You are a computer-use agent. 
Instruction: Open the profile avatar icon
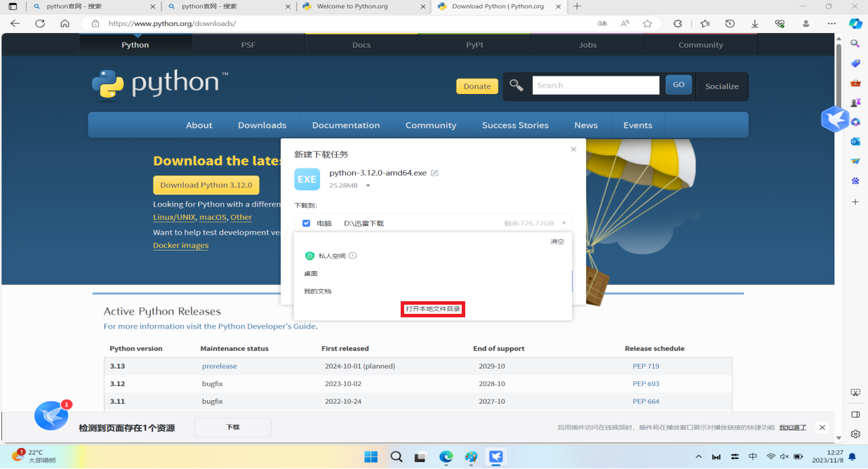(806, 23)
